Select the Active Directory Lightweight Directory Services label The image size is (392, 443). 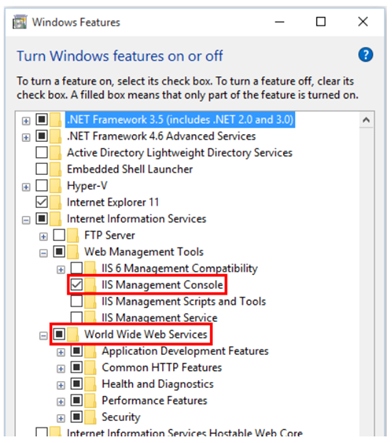tap(180, 153)
